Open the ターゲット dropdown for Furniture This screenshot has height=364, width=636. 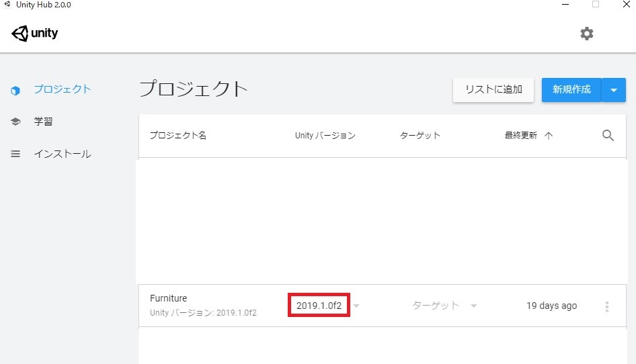pos(474,306)
